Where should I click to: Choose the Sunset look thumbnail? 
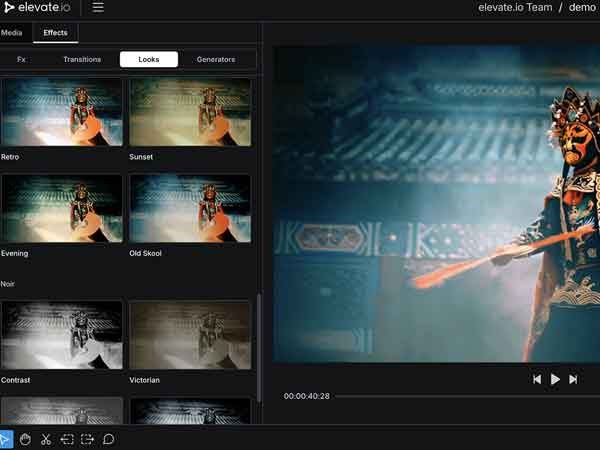tap(190, 112)
